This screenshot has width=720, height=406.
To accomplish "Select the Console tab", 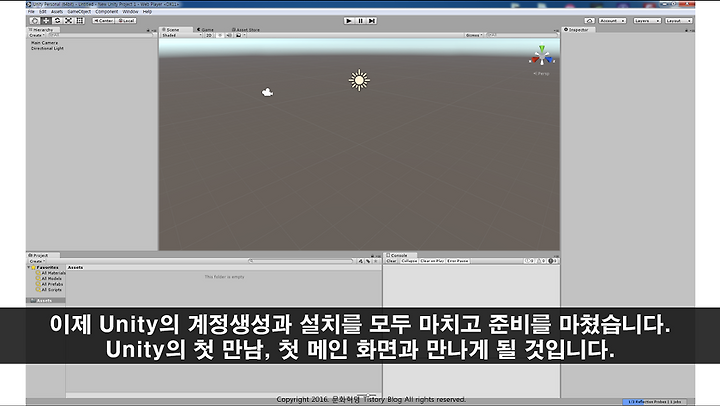I will pos(399,255).
